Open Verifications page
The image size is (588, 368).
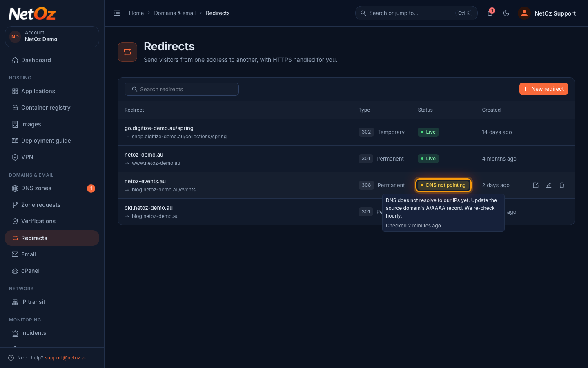coord(52,221)
